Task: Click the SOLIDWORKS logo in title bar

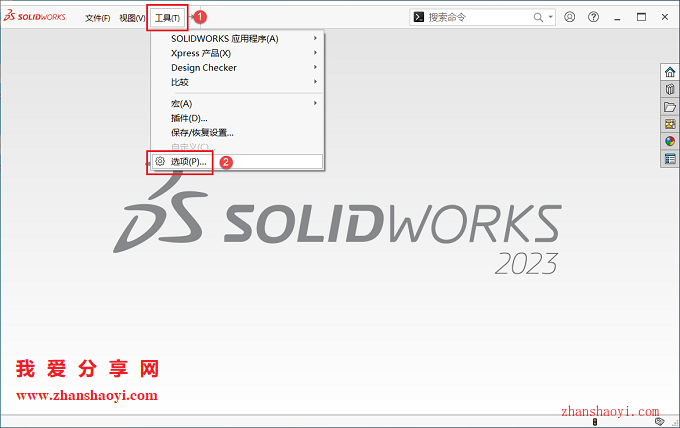Action: [35, 16]
